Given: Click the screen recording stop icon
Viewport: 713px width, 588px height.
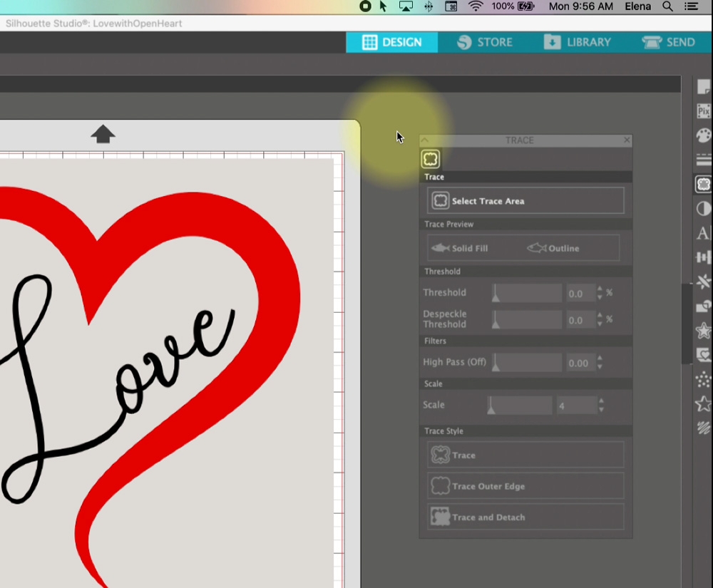Looking at the screenshot, I should pyautogui.click(x=365, y=6).
